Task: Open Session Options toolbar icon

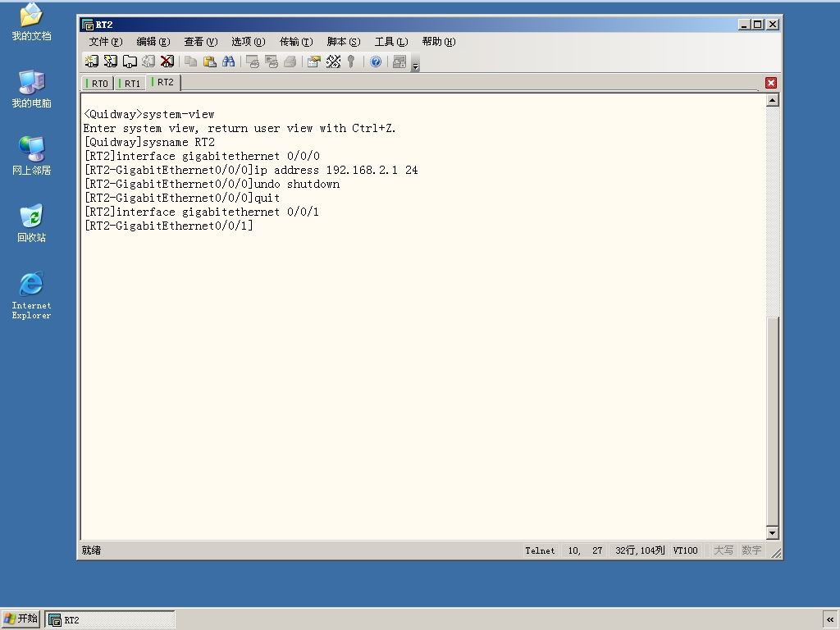Action: tap(314, 62)
